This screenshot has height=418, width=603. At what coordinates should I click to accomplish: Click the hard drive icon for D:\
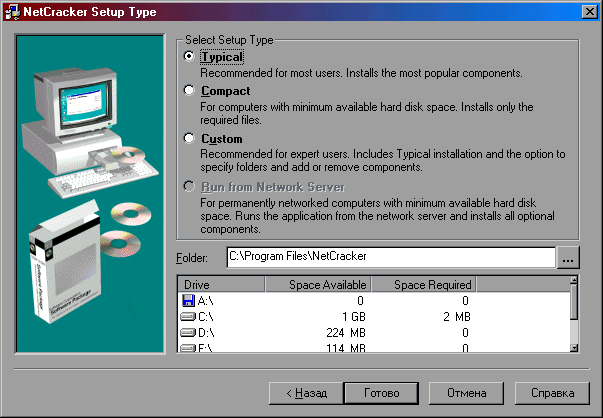pyautogui.click(x=188, y=332)
